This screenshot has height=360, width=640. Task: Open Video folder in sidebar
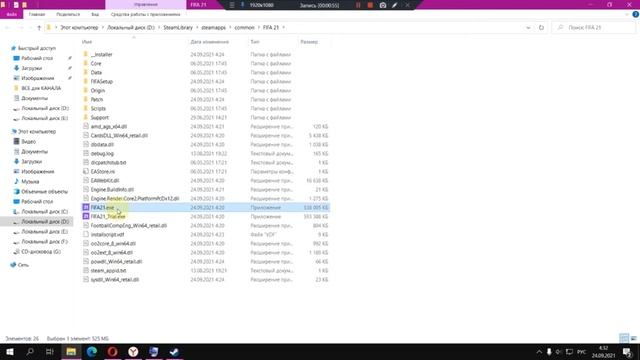click(25, 141)
